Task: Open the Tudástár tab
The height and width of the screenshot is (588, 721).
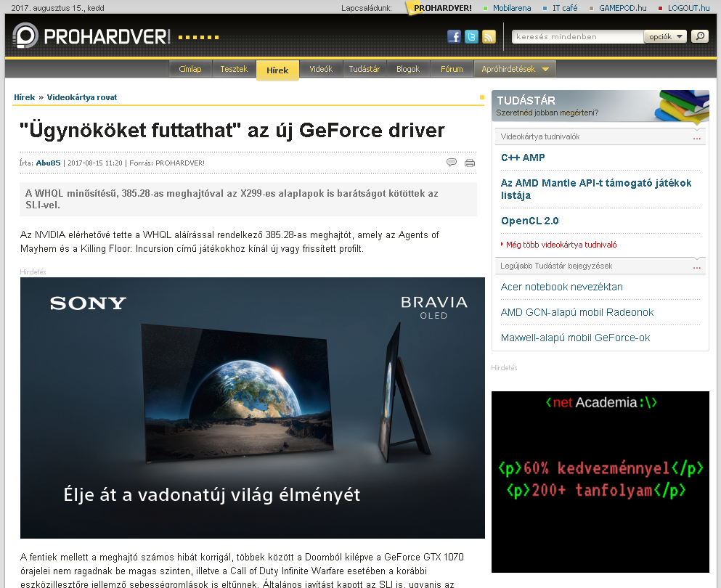Action: click(x=364, y=69)
